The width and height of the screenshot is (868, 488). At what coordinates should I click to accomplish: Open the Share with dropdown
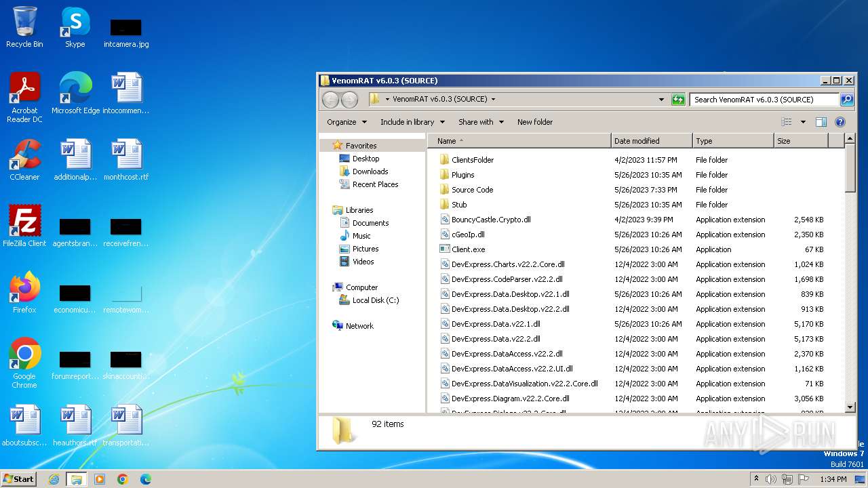481,122
